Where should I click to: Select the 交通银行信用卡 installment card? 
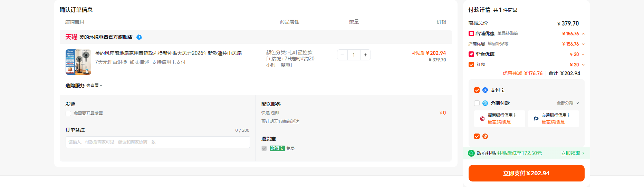coord(554,119)
